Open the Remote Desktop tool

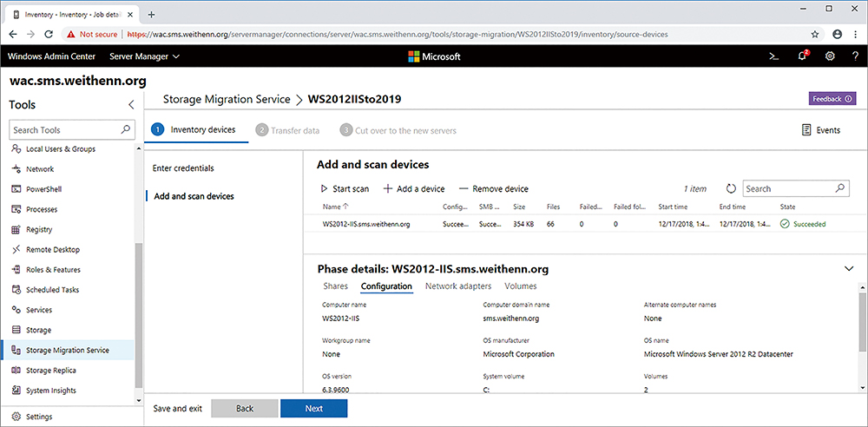(53, 249)
